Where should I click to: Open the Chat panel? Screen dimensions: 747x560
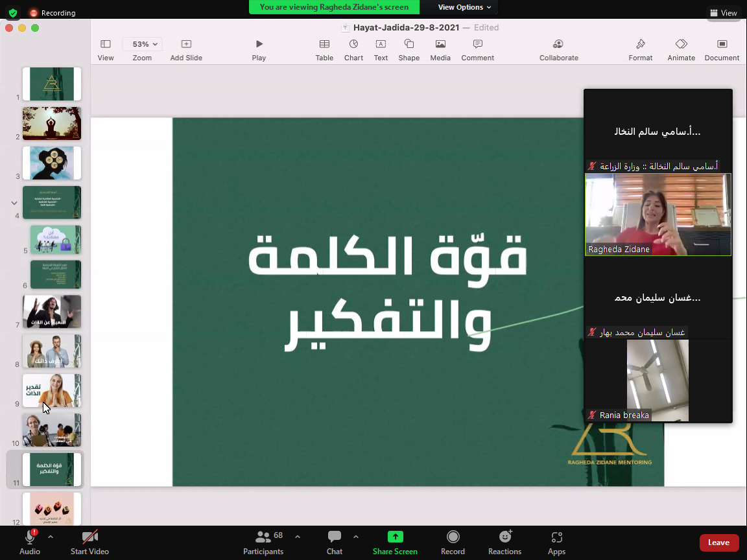(x=335, y=537)
